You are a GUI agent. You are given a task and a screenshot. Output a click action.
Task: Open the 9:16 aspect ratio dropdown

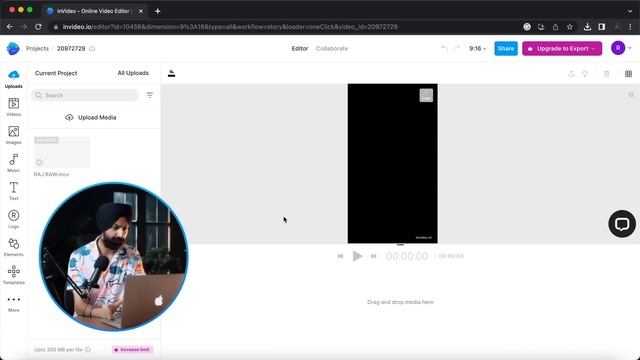tap(478, 49)
